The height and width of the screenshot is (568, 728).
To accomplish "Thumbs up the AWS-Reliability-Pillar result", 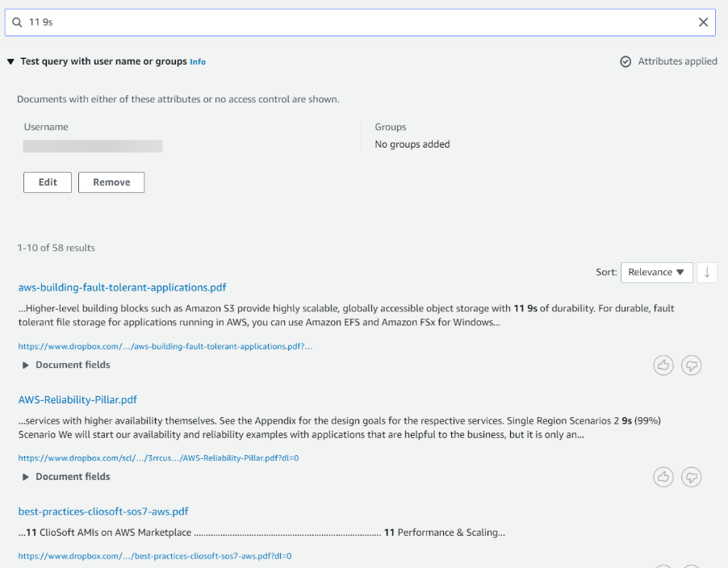I will pos(663,477).
